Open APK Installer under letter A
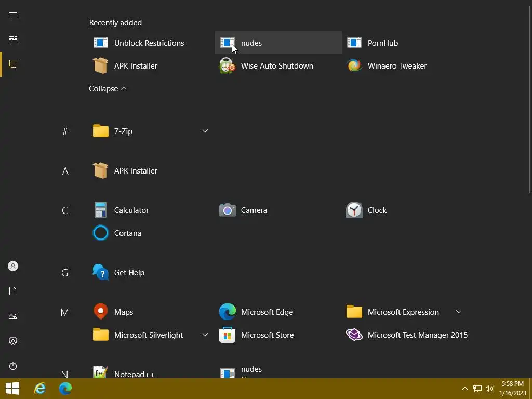This screenshot has height=399, width=532. pyautogui.click(x=152, y=170)
